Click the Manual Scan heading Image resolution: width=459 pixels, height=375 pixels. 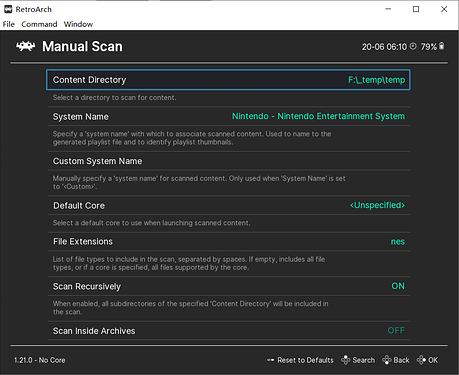point(82,46)
